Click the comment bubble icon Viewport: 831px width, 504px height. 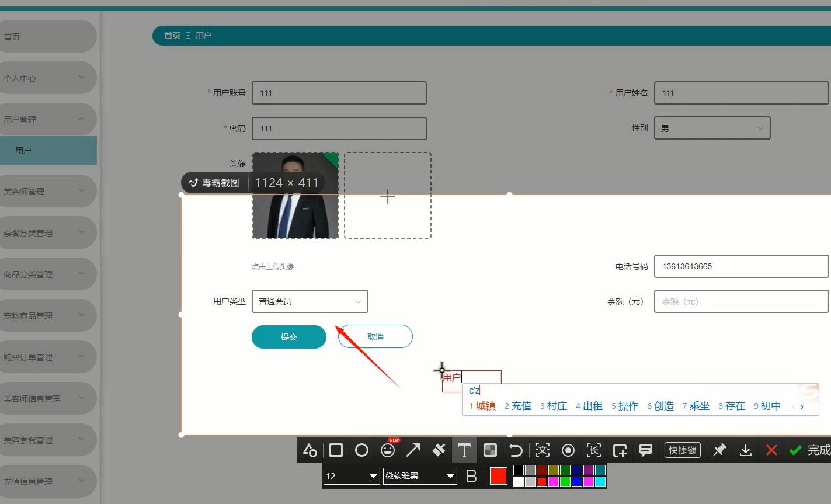tap(645, 450)
